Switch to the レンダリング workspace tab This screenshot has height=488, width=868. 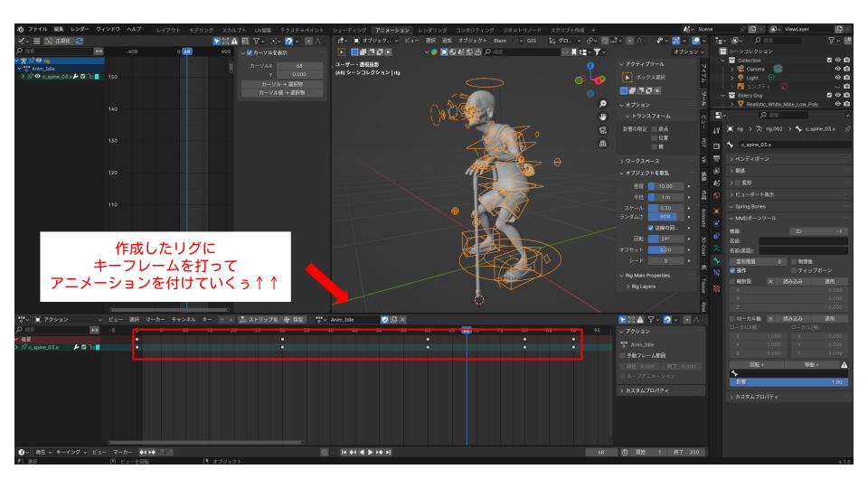click(x=431, y=30)
